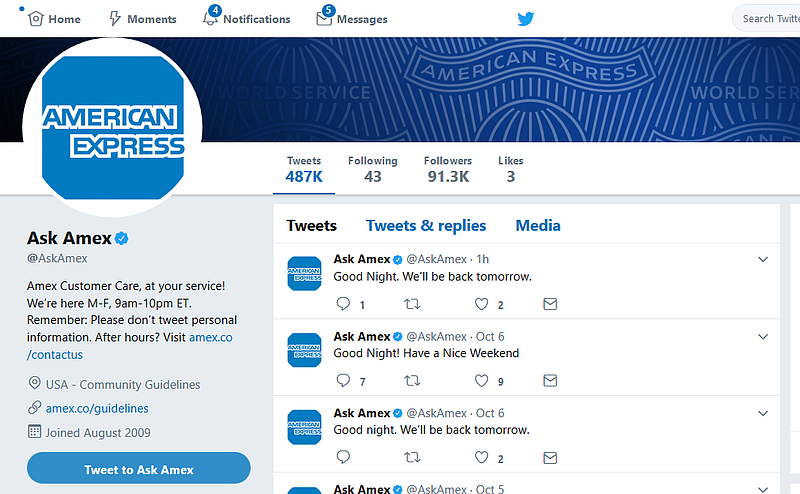The image size is (800, 494).
Task: Reply to the 'Good Night. We'll be back tomorrow.' tweet
Action: tap(343, 304)
